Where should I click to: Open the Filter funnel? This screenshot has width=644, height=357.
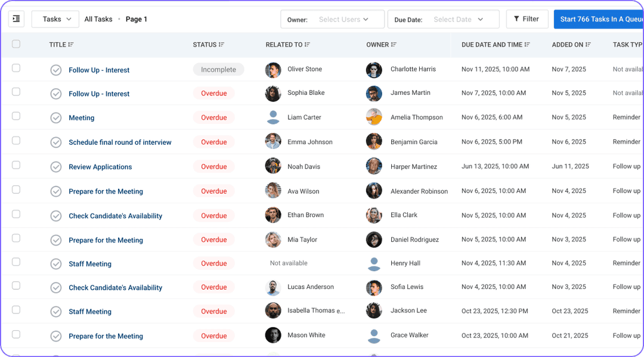tap(527, 18)
